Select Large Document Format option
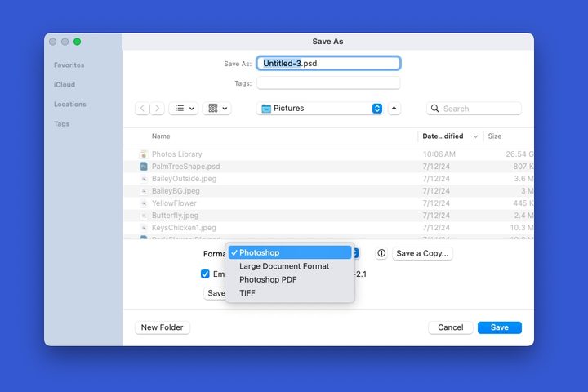This screenshot has height=392, width=588. point(290,266)
